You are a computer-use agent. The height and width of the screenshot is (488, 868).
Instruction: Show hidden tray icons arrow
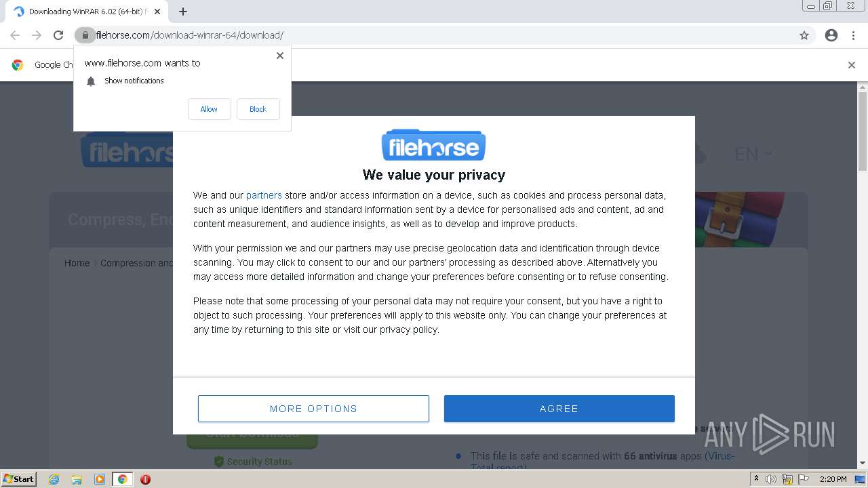coord(756,479)
